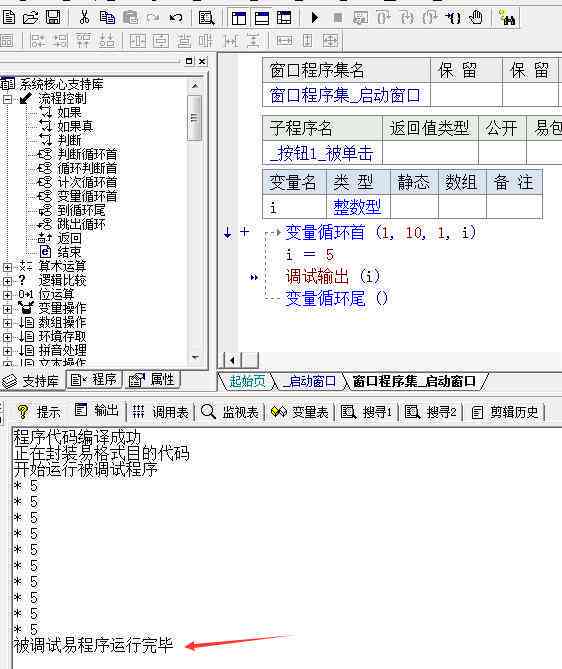
Task: Show the 监视表 bottom tab
Action: click(x=230, y=412)
